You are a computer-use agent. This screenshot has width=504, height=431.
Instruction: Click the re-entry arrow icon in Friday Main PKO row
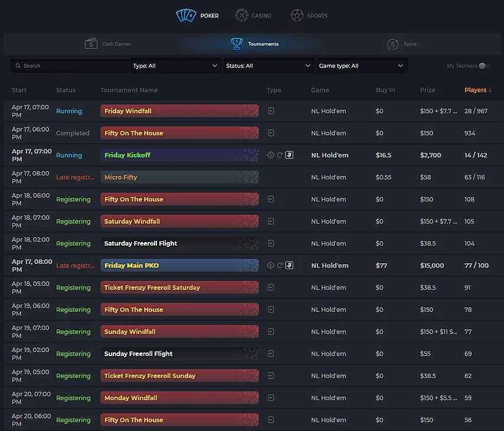click(280, 266)
